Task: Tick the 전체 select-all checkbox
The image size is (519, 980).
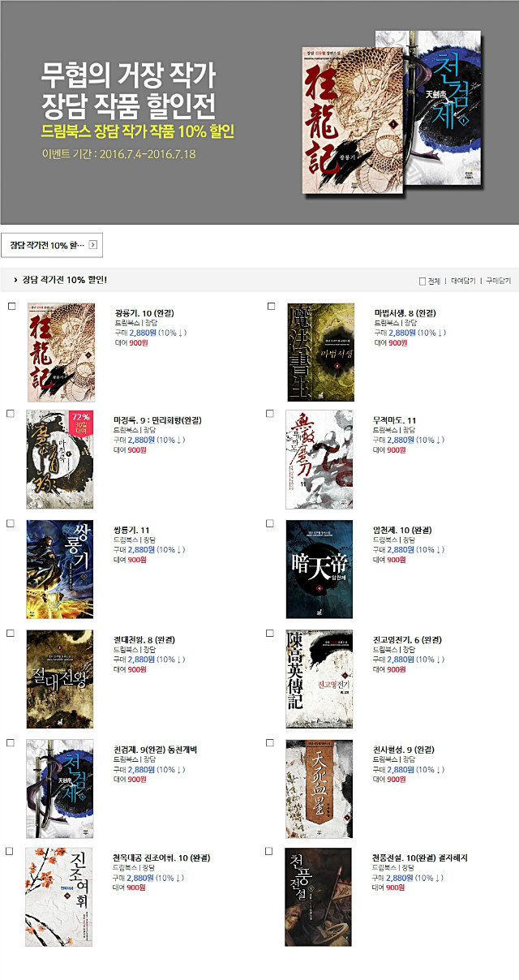Action: click(x=422, y=282)
